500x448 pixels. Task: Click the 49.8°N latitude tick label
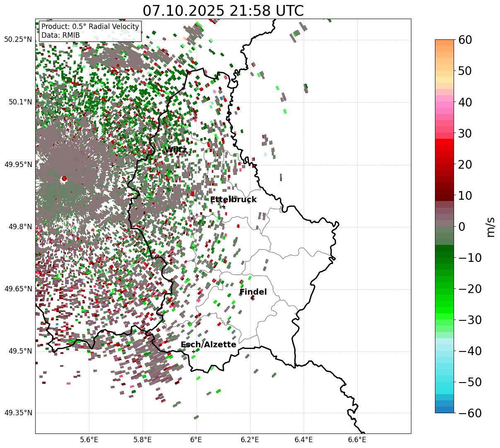coord(20,227)
